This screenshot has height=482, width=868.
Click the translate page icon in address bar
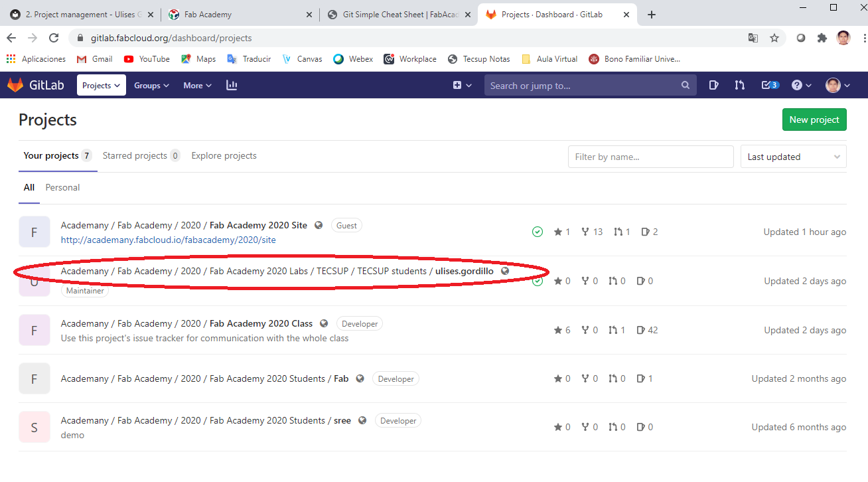[x=753, y=38]
